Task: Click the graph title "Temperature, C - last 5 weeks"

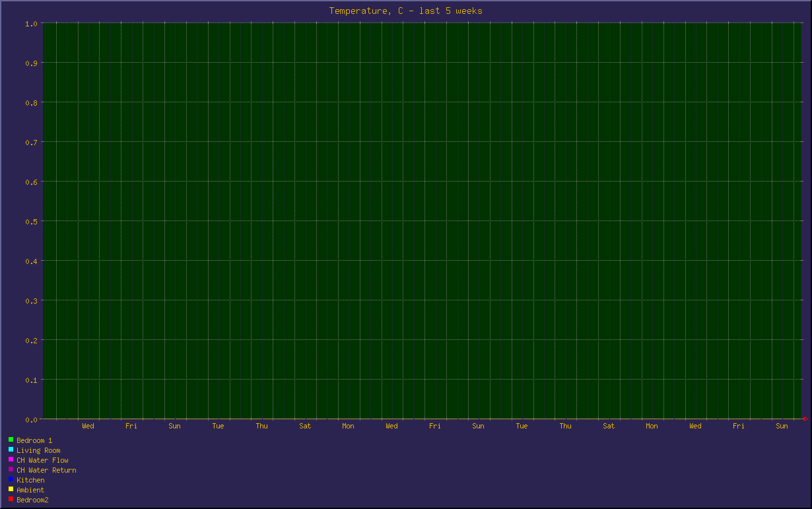Action: [x=405, y=11]
